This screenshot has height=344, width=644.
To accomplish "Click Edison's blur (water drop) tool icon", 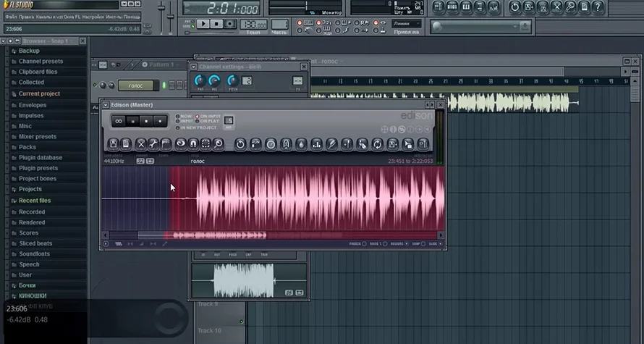I will tap(300, 144).
